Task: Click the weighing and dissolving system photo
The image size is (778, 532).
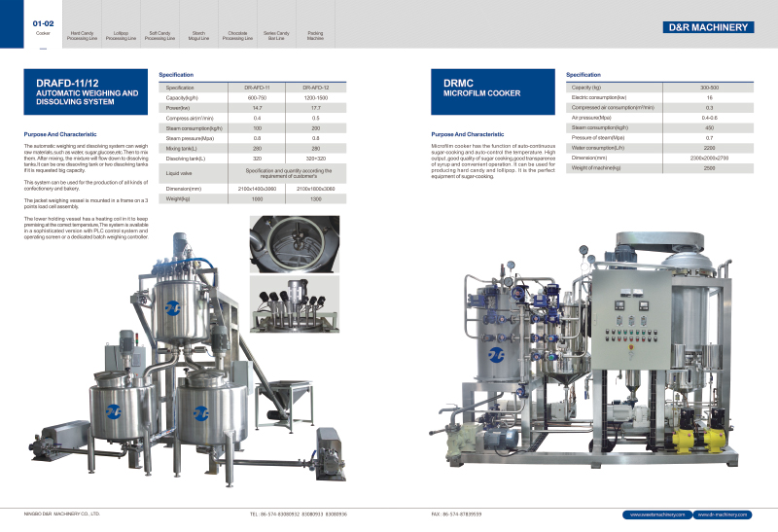Action: (x=189, y=360)
